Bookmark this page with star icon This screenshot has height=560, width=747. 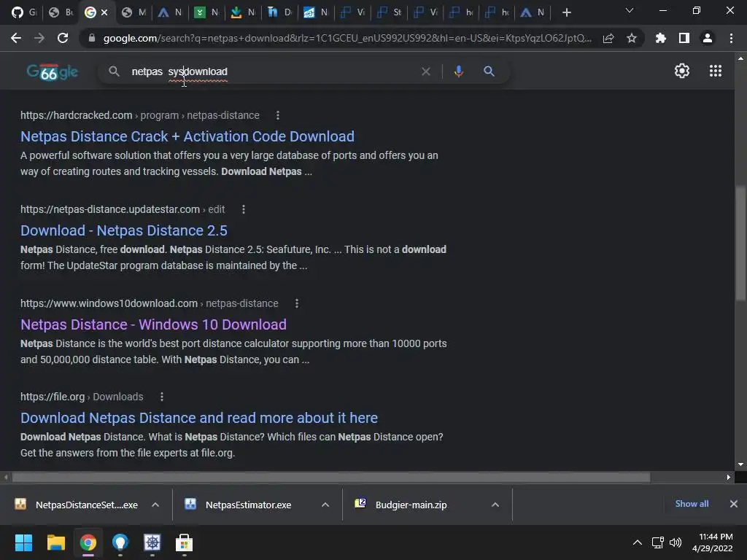pyautogui.click(x=632, y=38)
